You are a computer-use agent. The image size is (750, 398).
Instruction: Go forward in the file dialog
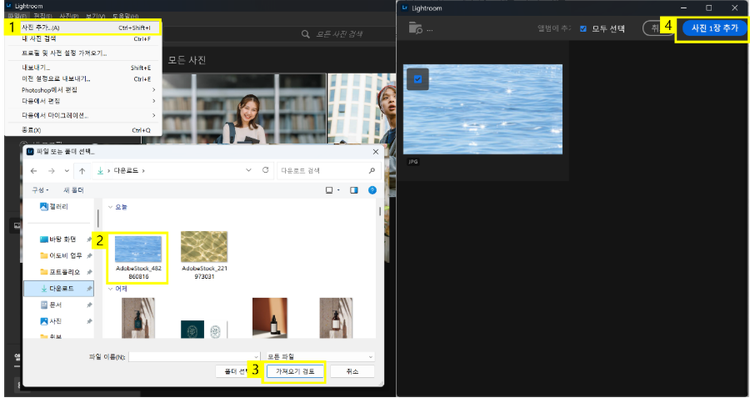tap(51, 171)
